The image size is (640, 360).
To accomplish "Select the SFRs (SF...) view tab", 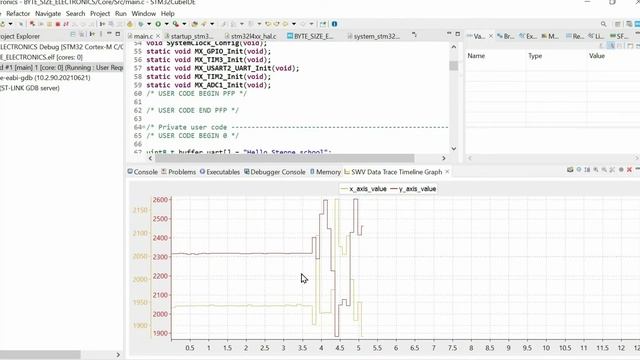I will click(x=619, y=36).
